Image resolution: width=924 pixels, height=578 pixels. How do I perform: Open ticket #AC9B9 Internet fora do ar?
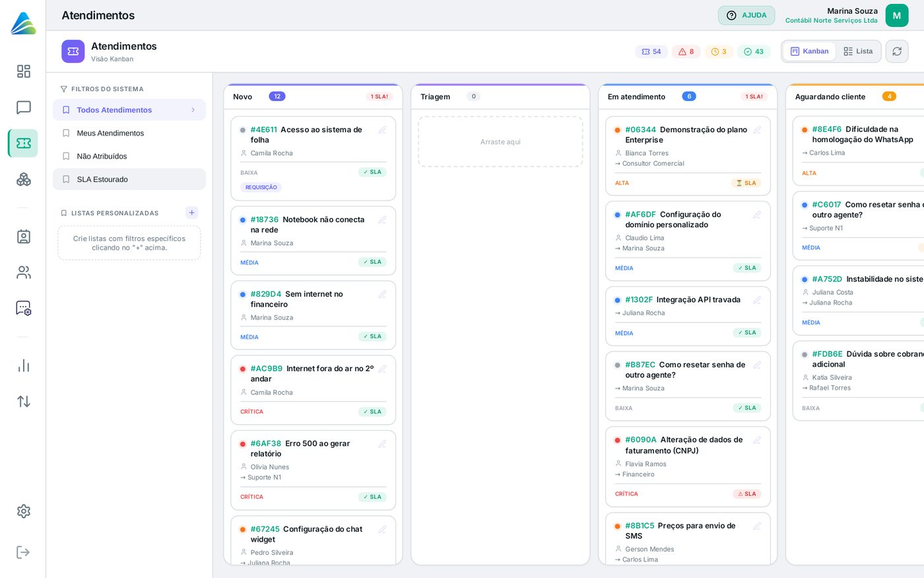313,390
